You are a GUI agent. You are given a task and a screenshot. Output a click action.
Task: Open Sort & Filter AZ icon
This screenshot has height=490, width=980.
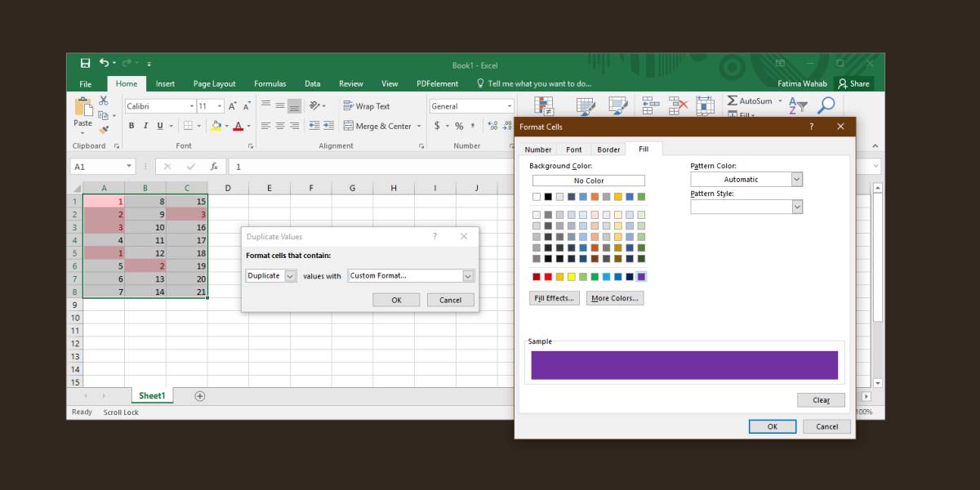(799, 106)
